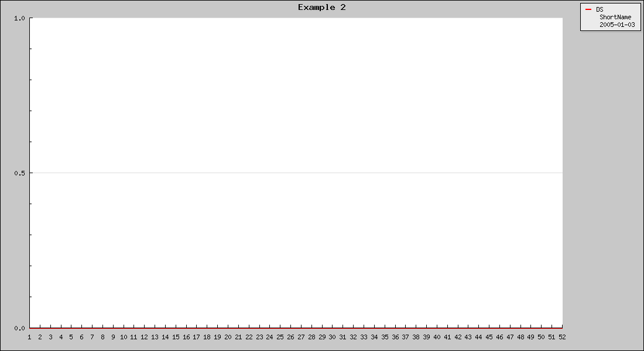
Task: Click x-axis label 1
Action: tap(30, 337)
